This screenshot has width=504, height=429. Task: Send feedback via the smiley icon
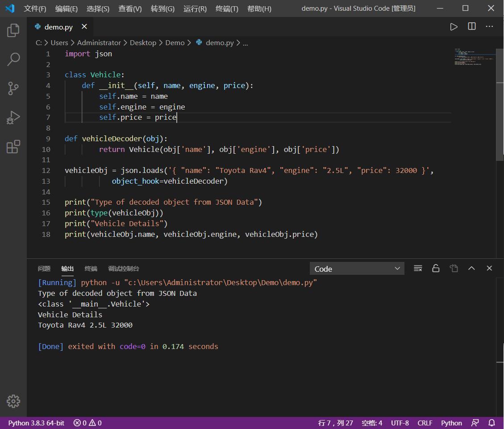[475, 423]
